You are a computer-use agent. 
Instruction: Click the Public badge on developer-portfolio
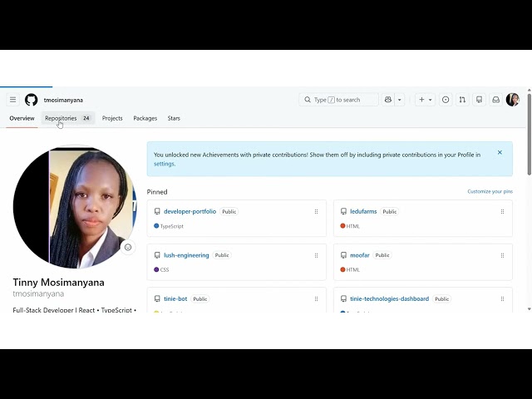pos(229,212)
